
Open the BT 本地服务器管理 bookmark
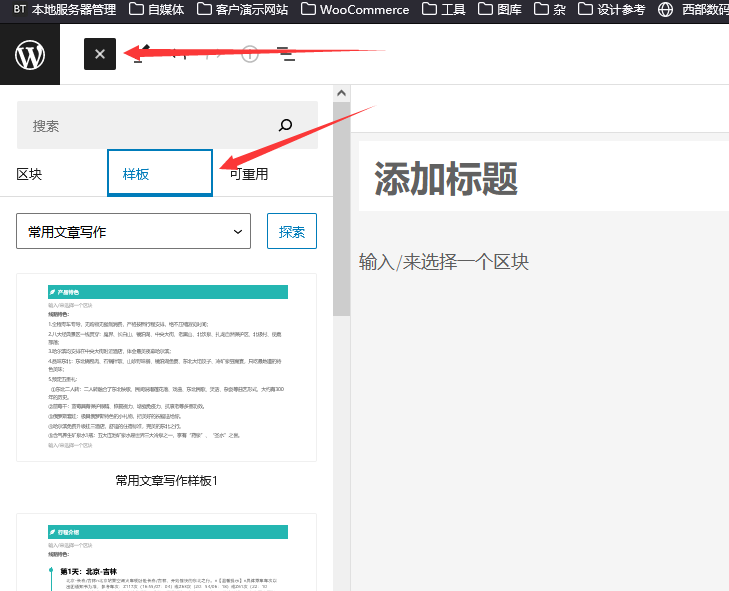64,9
